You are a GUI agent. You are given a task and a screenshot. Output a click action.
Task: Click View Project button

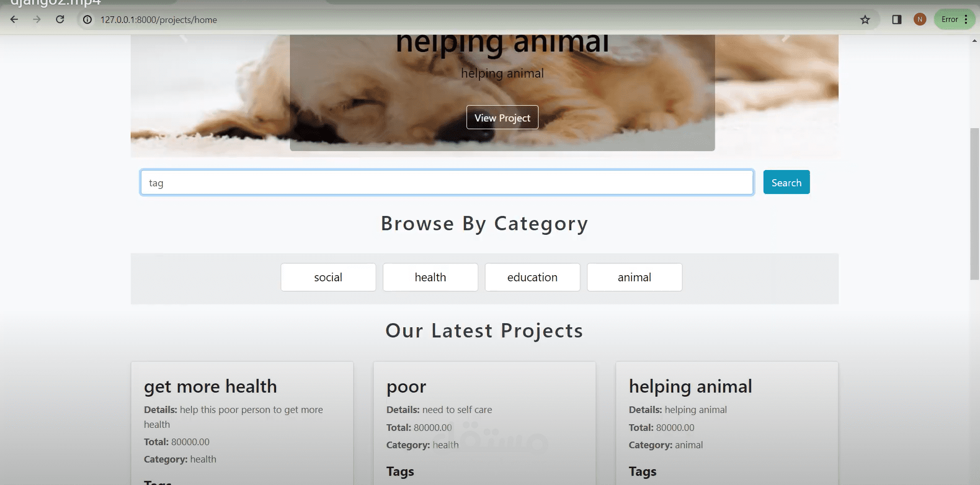coord(502,117)
